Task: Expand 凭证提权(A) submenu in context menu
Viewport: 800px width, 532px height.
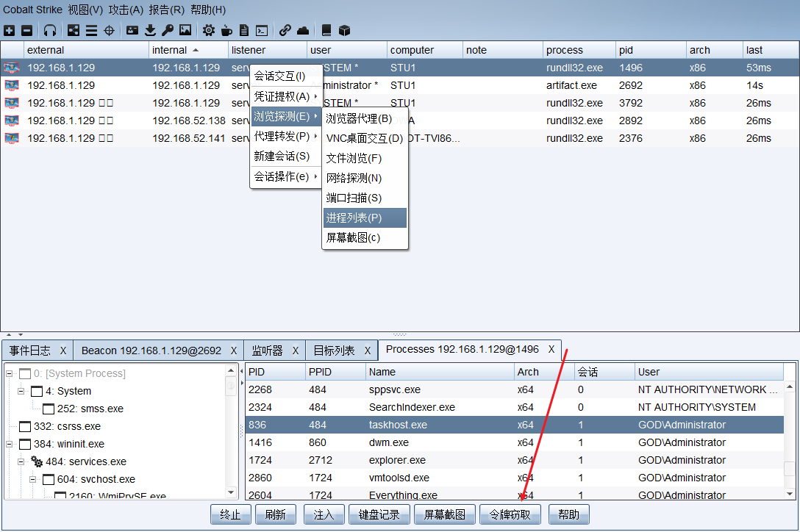Action: pyautogui.click(x=286, y=96)
